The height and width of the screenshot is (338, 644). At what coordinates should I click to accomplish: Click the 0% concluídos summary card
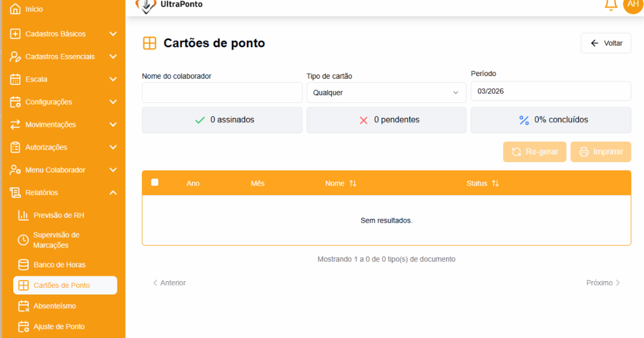click(551, 120)
